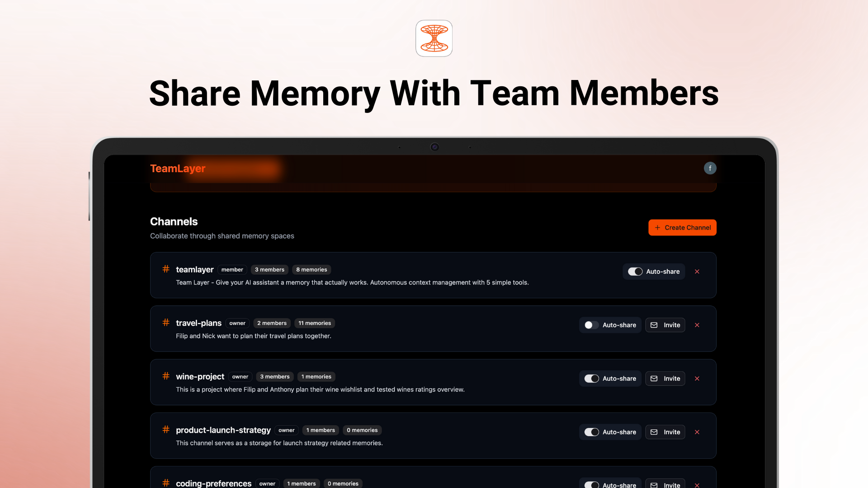
Task: Click Create Channel button
Action: point(682,227)
